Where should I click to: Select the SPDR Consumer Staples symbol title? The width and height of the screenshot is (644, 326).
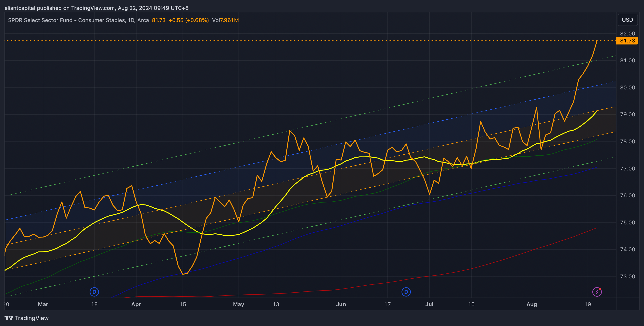pyautogui.click(x=79, y=20)
